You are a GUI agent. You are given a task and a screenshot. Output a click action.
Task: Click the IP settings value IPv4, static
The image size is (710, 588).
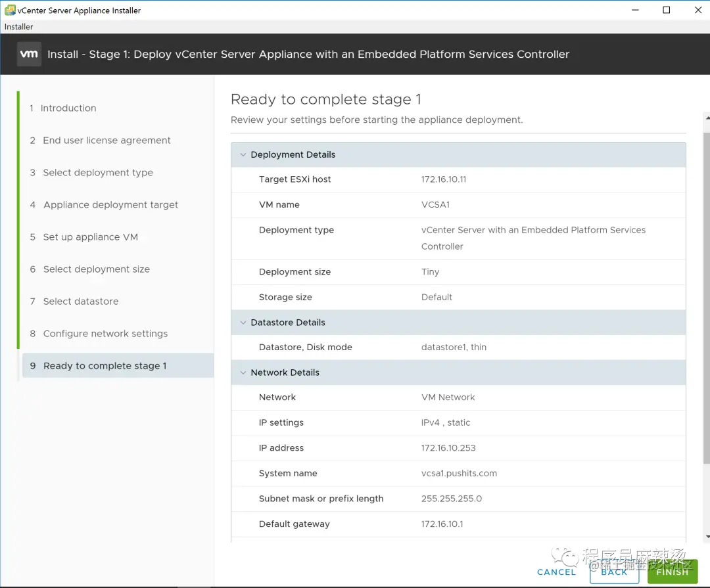446,422
